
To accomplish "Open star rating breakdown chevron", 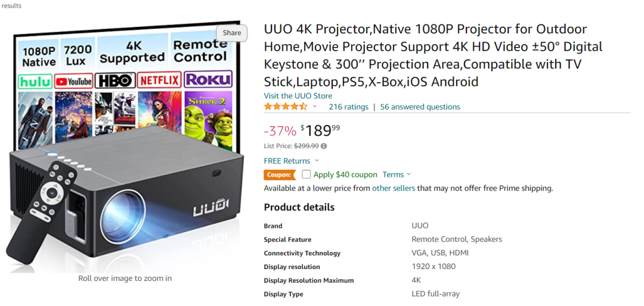I will [x=315, y=107].
